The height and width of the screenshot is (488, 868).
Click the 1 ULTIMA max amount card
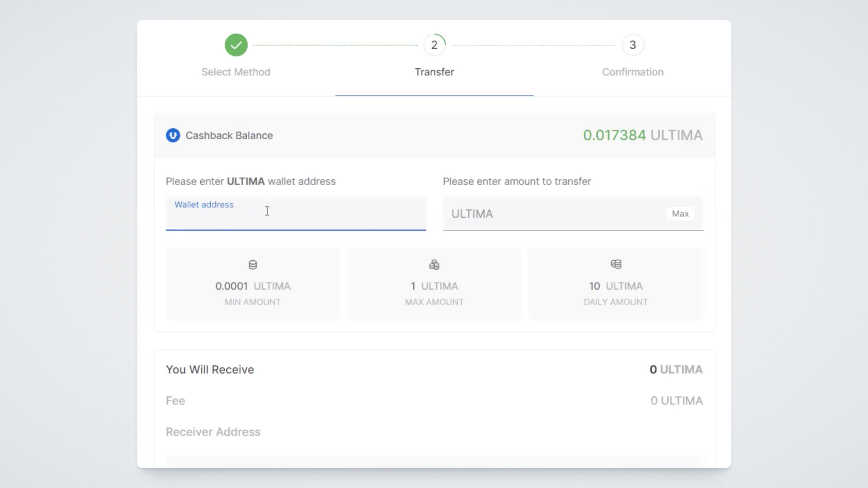(x=434, y=285)
